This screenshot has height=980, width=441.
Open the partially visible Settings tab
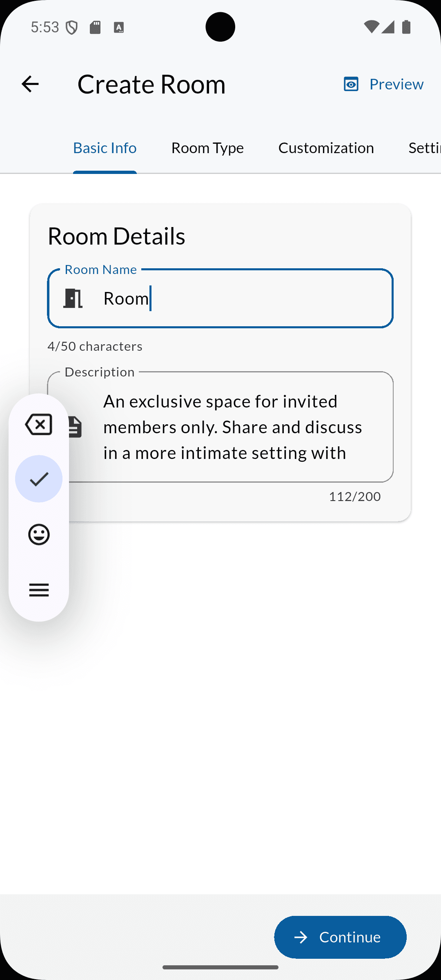pos(425,148)
